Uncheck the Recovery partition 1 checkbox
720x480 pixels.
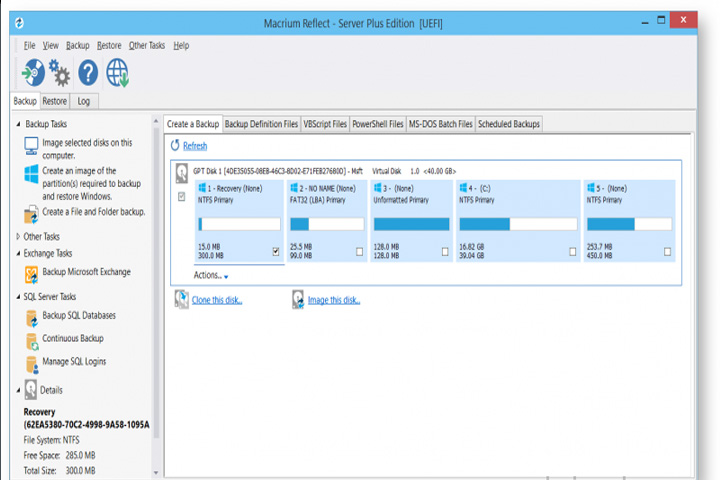click(276, 251)
